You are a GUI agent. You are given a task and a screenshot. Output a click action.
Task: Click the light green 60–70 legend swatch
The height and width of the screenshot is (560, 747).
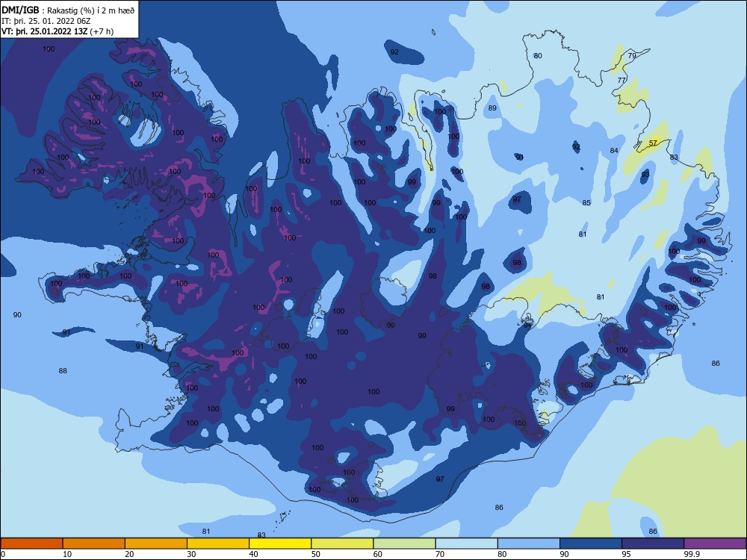pos(404,544)
